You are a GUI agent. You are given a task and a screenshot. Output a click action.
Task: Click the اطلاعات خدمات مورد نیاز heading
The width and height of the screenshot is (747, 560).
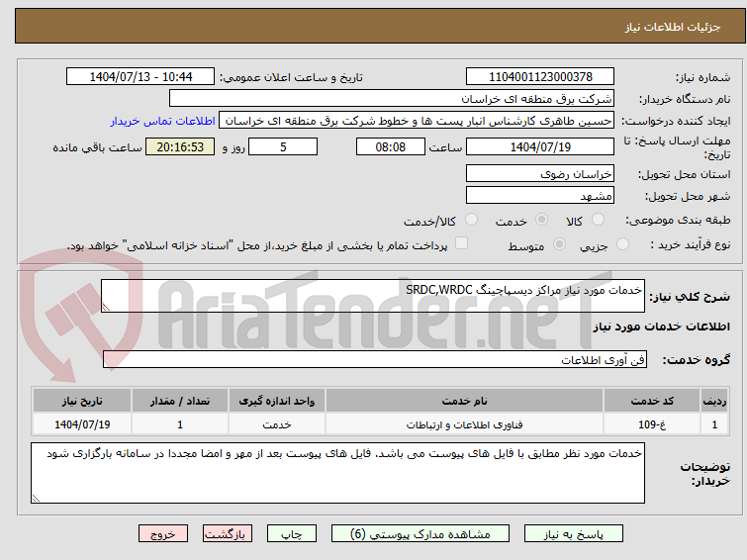click(x=661, y=327)
